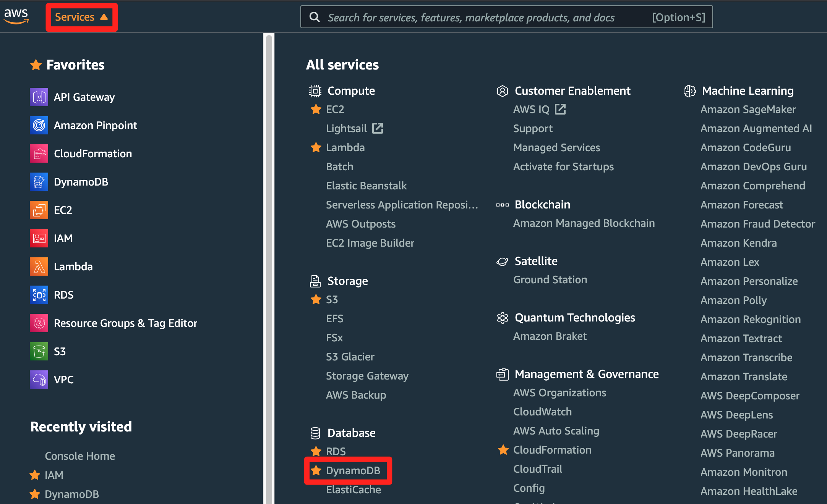Click the external link icon next to AWS IQ
Screen dimensions: 827x504
tap(560, 109)
